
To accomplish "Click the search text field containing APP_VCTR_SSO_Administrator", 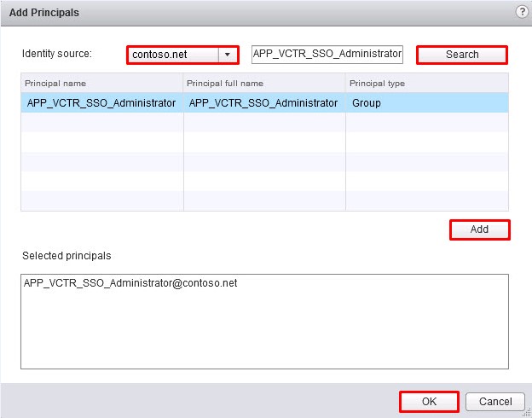I will pyautogui.click(x=327, y=55).
